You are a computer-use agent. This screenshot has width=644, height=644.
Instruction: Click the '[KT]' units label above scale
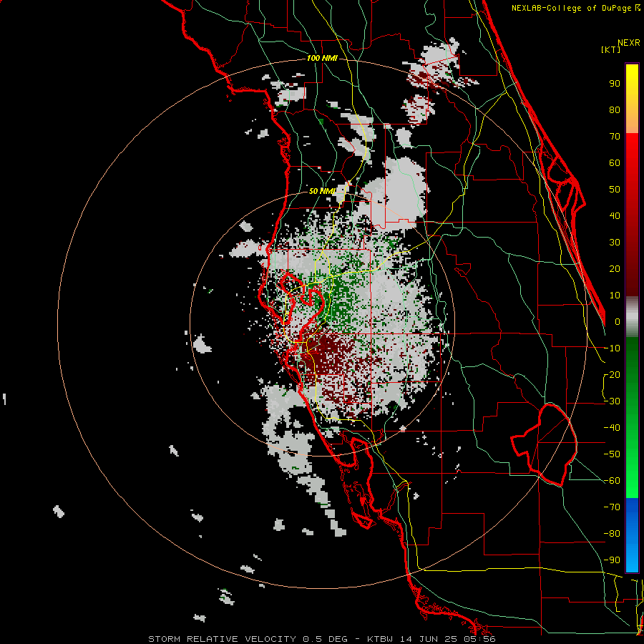coord(610,49)
